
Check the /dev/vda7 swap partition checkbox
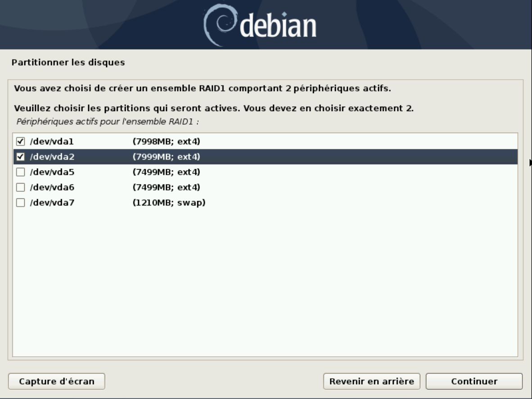[20, 203]
